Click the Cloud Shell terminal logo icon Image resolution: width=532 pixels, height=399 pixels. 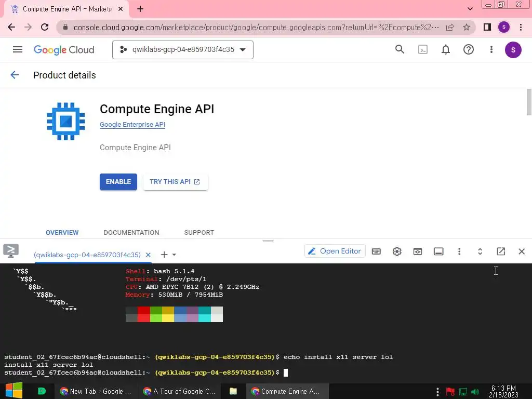point(11,251)
